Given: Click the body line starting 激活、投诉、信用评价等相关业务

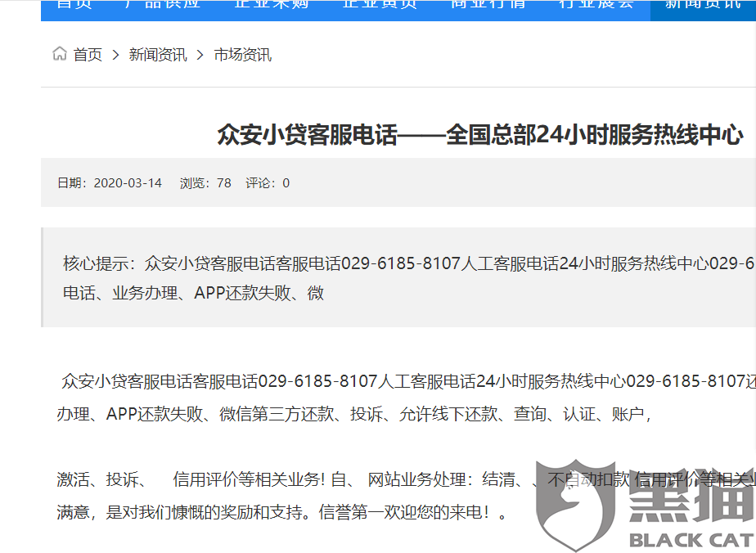Looking at the screenshot, I should [406, 479].
